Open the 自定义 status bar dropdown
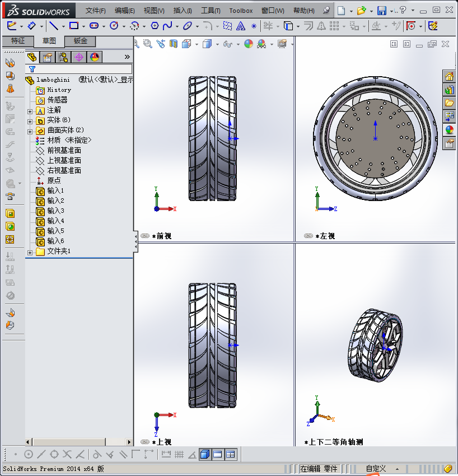 (398, 469)
